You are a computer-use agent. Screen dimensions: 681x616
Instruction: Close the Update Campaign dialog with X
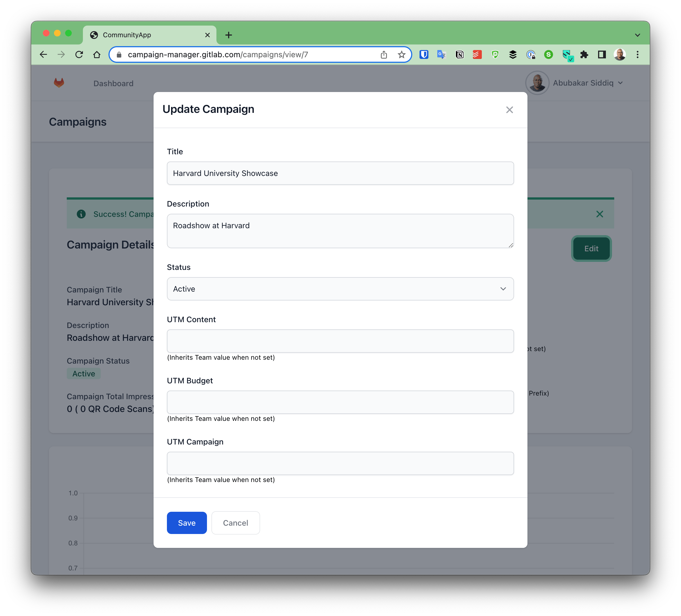coord(509,110)
